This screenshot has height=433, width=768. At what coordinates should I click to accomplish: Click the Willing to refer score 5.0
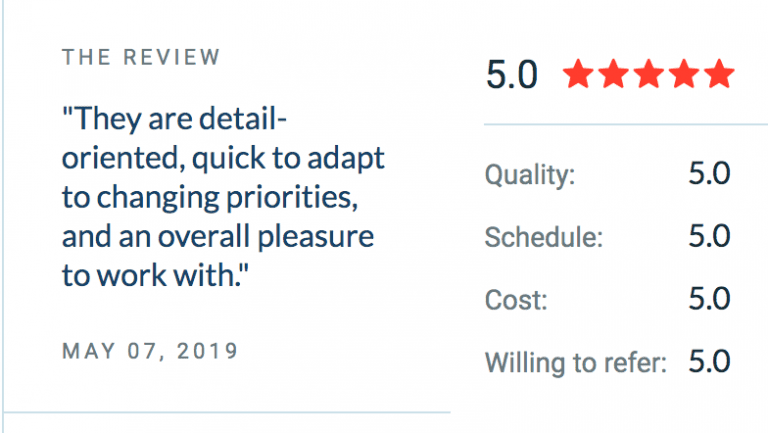click(709, 362)
